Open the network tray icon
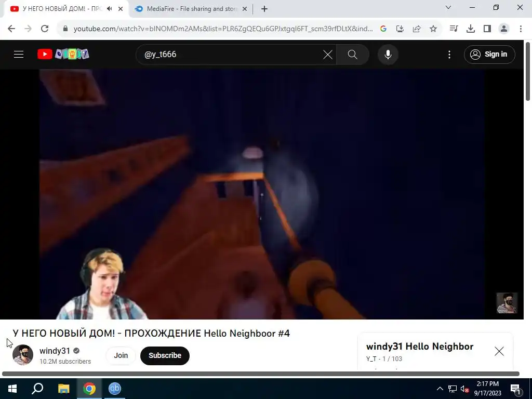 [x=453, y=389]
